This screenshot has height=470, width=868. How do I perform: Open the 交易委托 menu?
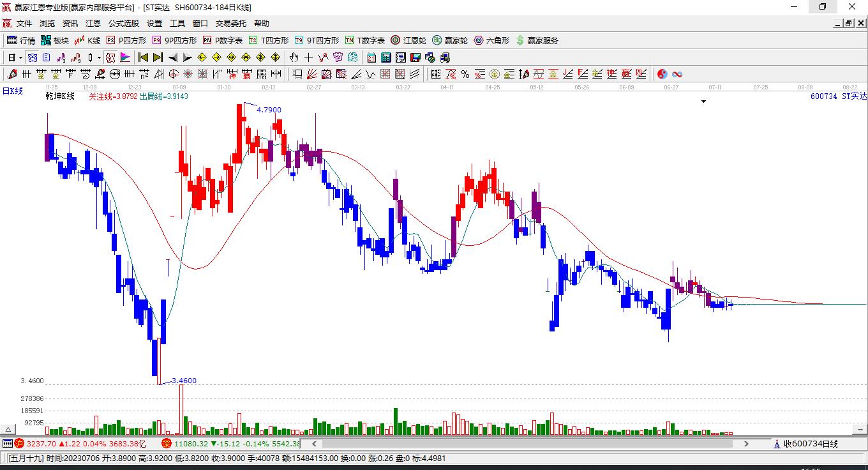click(x=230, y=24)
